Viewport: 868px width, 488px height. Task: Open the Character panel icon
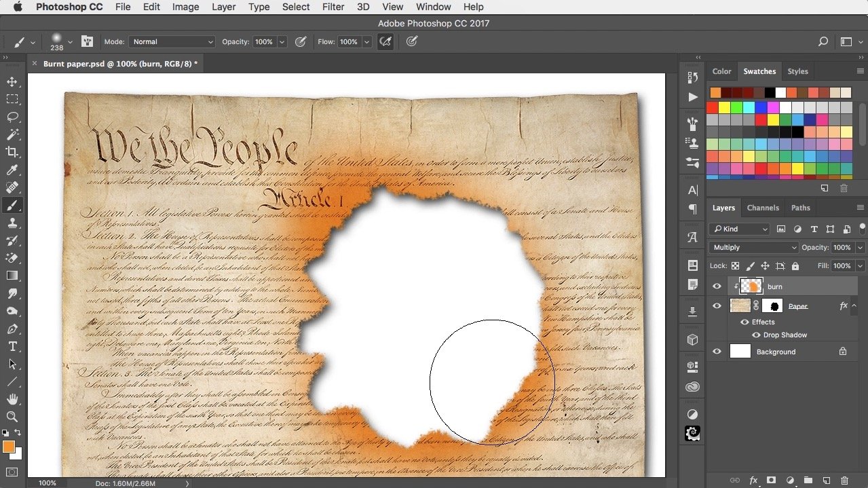click(x=692, y=190)
